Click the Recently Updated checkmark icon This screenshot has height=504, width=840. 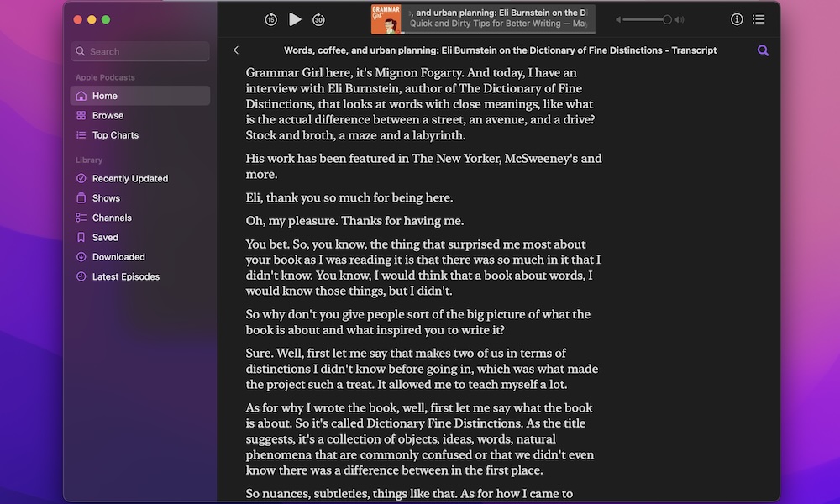81,179
